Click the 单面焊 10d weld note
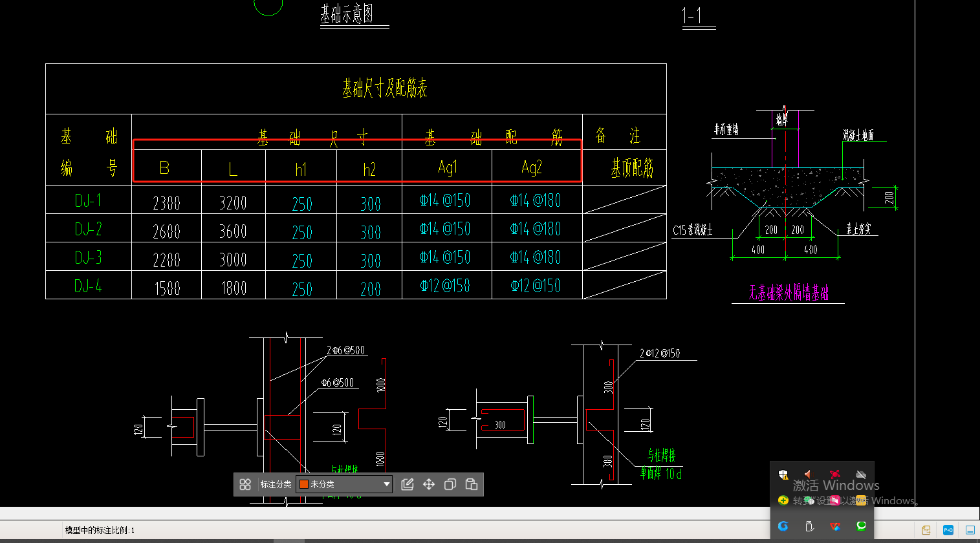 coord(661,474)
